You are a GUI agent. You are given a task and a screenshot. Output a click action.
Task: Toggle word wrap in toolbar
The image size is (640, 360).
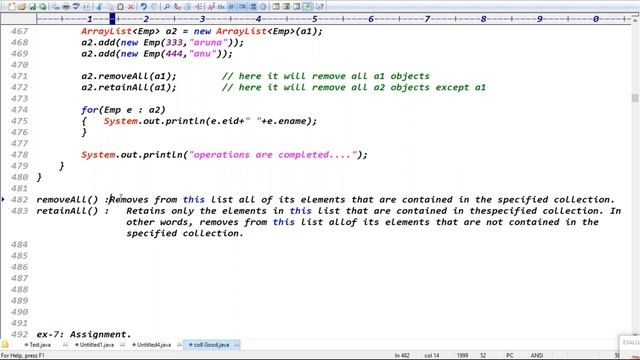click(231, 7)
